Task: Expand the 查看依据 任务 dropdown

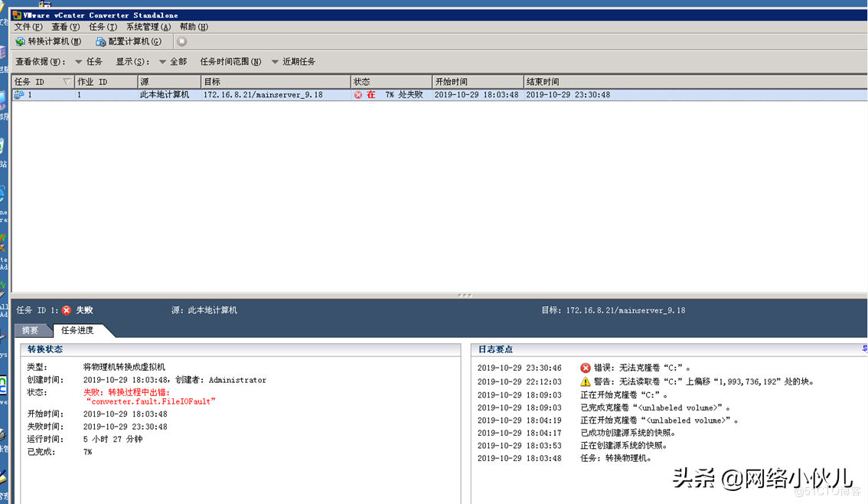Action: (x=89, y=61)
